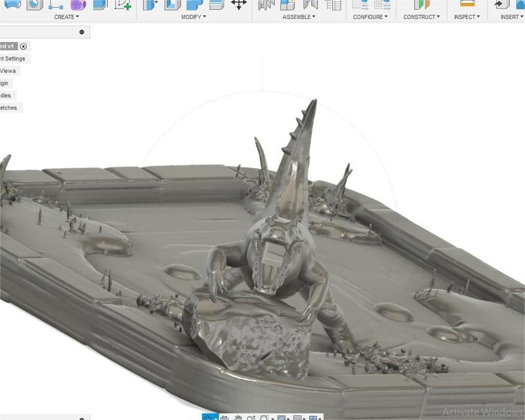Click the grid table icon in Configure
525x420 pixels.
click(x=383, y=5)
